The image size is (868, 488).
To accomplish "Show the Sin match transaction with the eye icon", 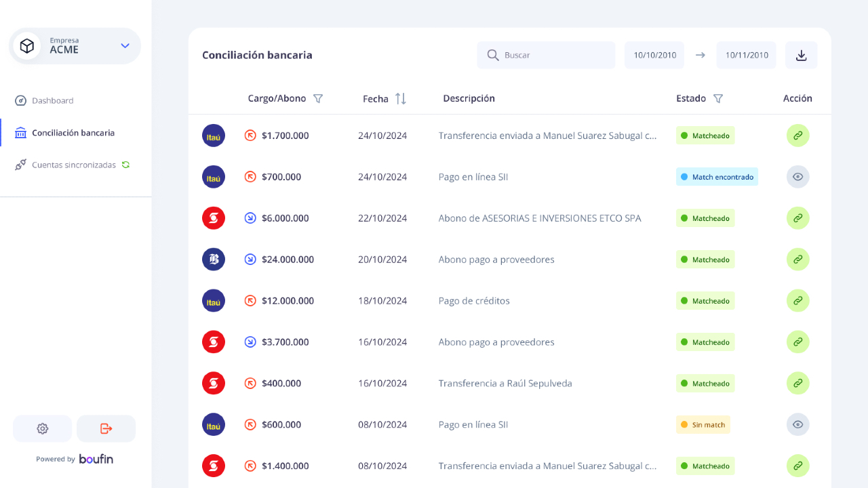I will coord(797,424).
